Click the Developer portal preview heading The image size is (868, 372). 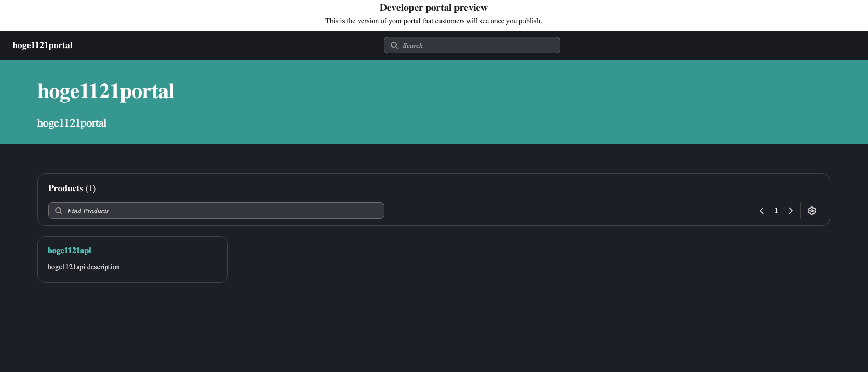433,8
